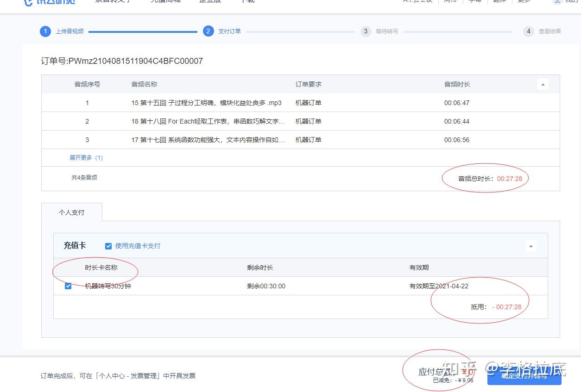
Task: Click 等待转写 step label
Action: coord(387,31)
